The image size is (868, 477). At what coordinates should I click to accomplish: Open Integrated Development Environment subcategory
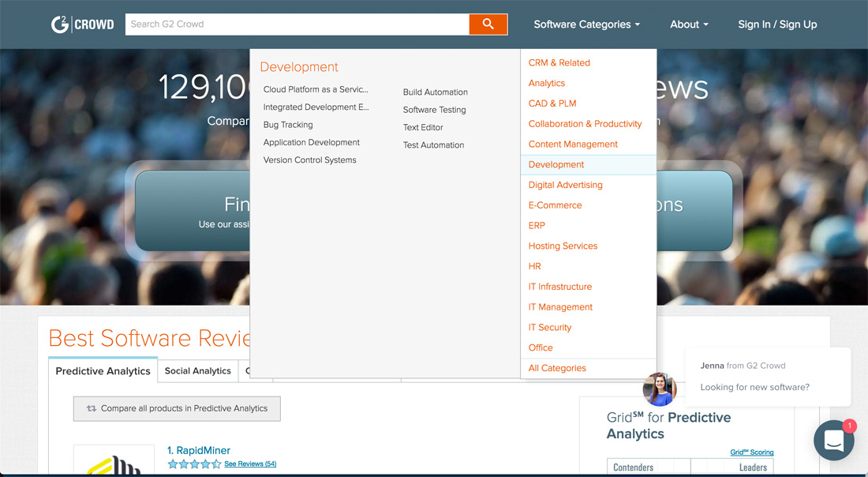tap(316, 107)
